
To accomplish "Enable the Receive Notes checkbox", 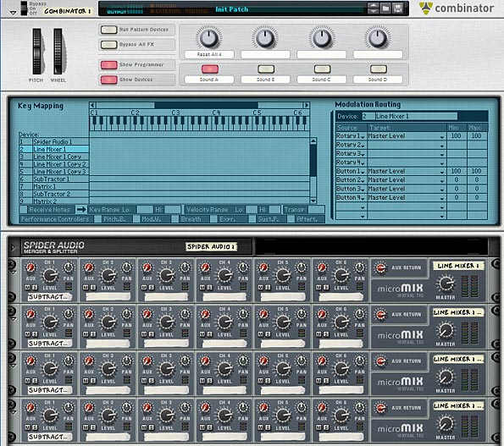I will [24, 210].
